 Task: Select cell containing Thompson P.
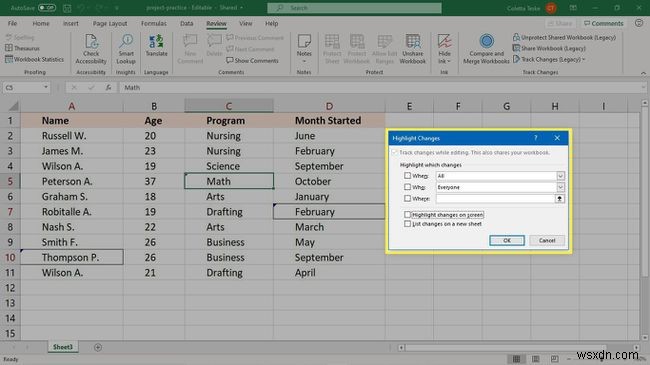tap(72, 257)
